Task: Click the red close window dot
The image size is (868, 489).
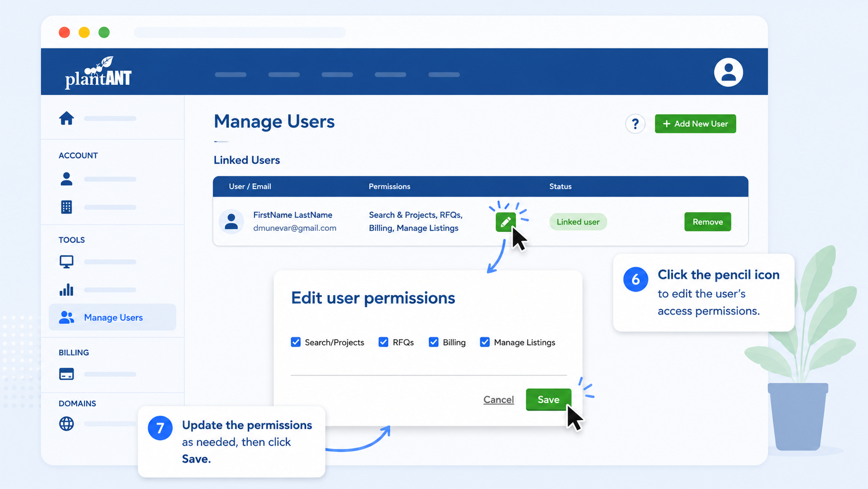Action: pyautogui.click(x=64, y=32)
